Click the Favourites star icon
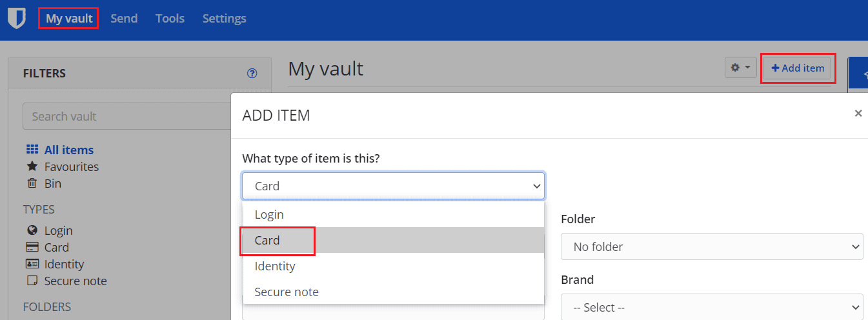 (32, 166)
